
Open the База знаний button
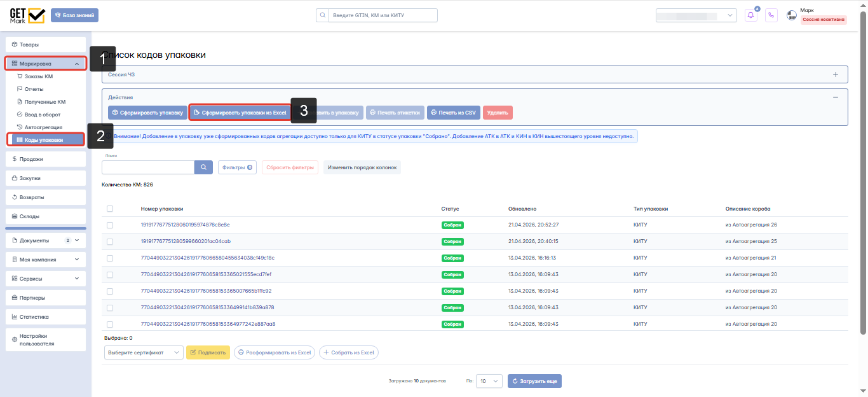(75, 15)
